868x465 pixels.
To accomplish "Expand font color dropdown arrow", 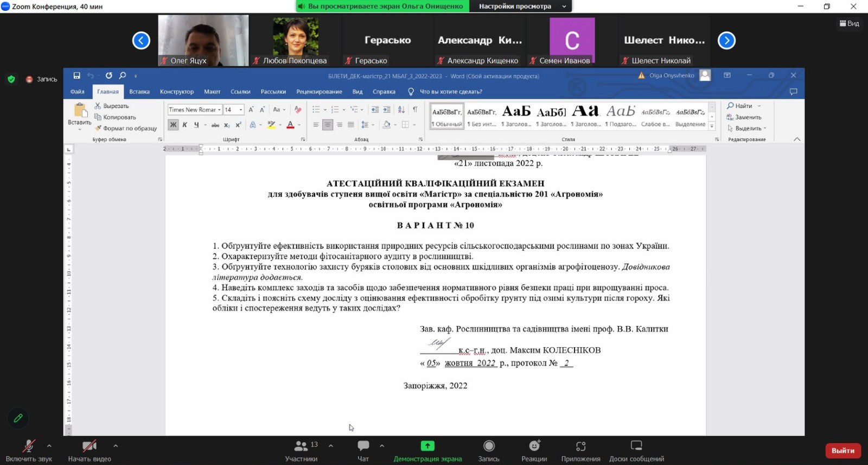I will (299, 125).
